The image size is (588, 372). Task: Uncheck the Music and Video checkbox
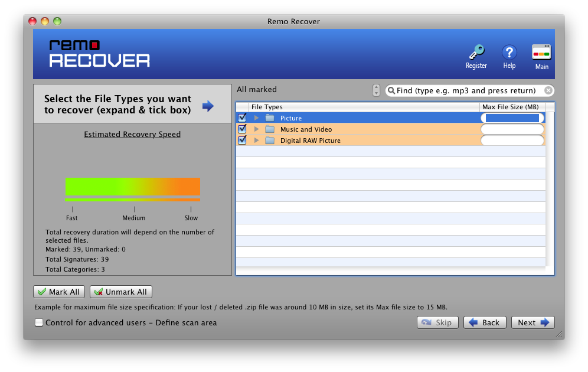point(242,129)
